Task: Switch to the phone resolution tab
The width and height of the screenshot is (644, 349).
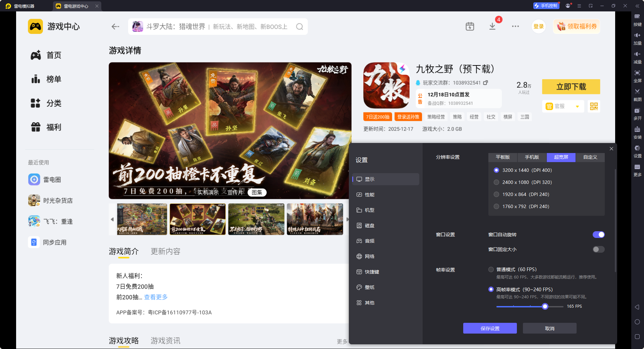Action: pos(532,157)
